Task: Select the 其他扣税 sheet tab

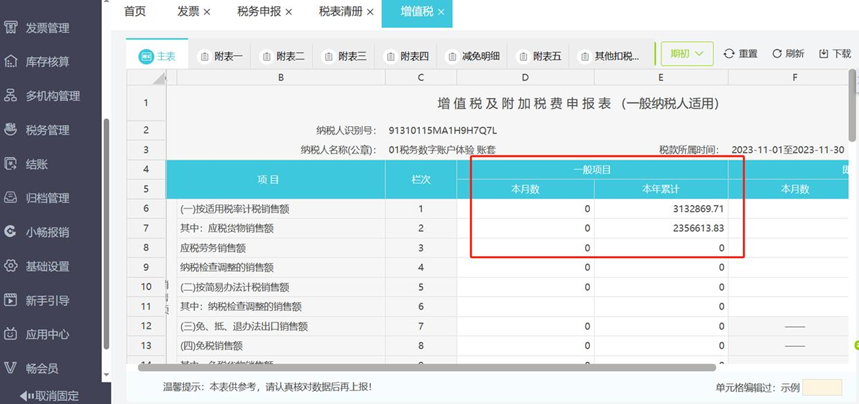Action: click(x=610, y=56)
